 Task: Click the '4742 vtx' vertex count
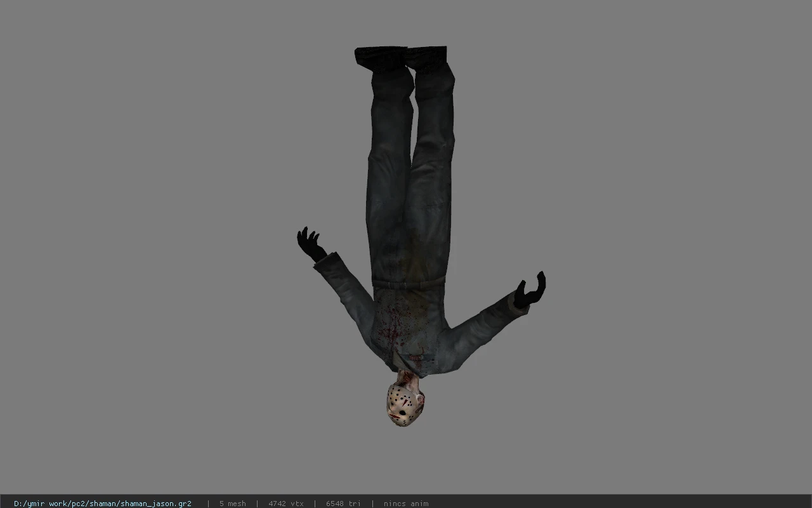(x=286, y=504)
